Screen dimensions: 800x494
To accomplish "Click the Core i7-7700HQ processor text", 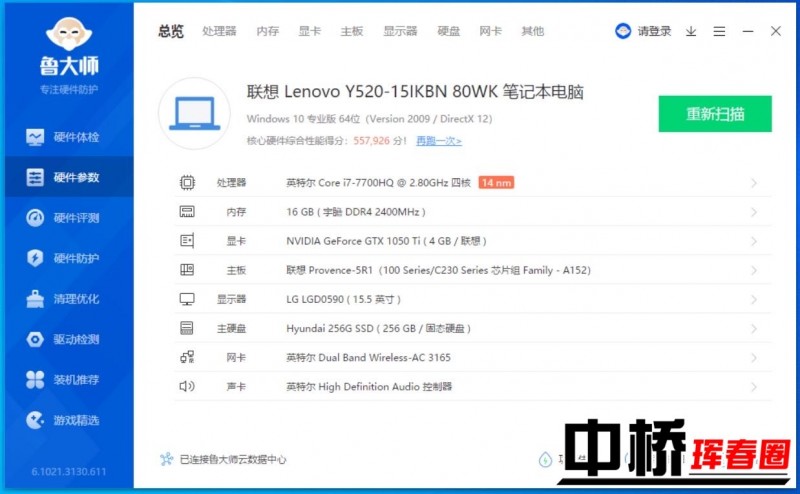I will (379, 183).
